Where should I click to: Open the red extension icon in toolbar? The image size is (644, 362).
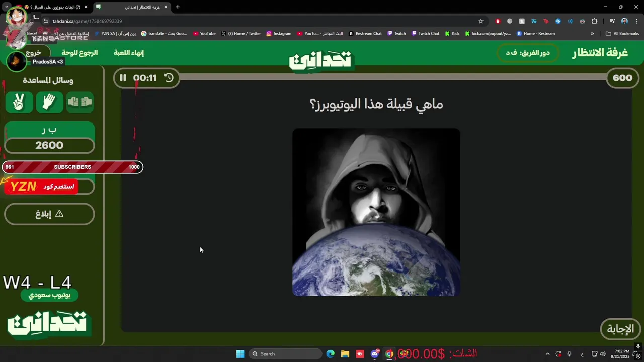498,21
